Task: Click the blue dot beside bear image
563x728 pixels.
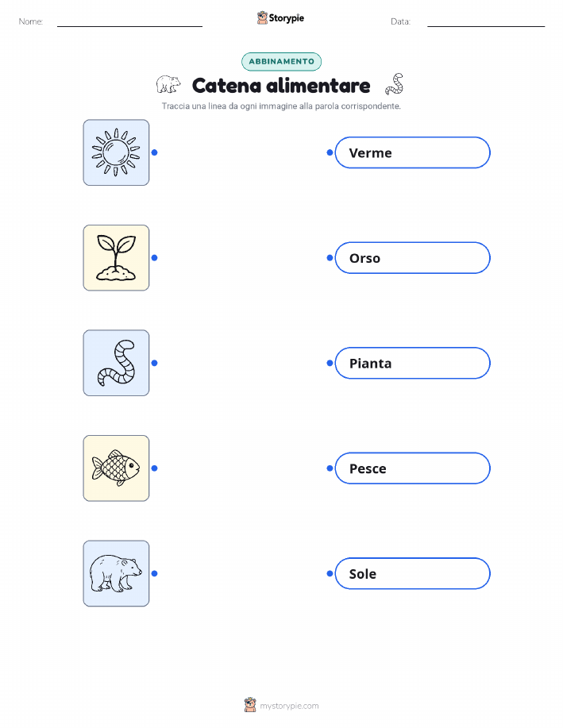Action: 155,573
